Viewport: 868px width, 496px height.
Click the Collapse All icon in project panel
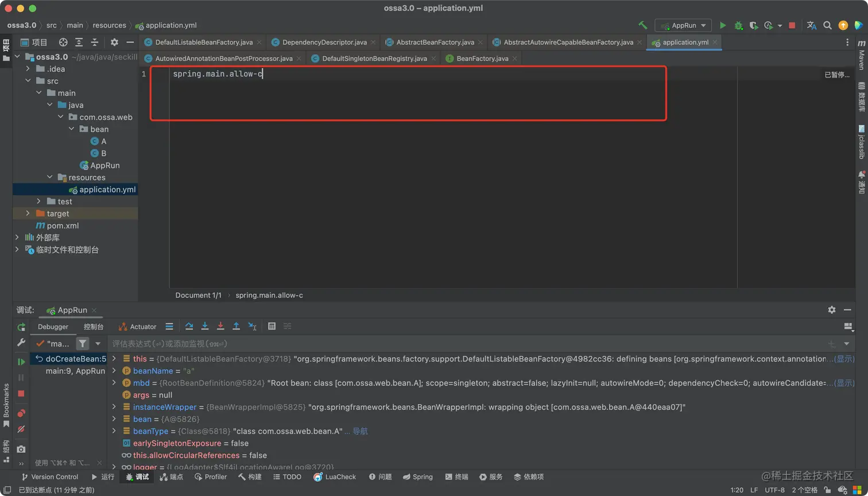(95, 42)
